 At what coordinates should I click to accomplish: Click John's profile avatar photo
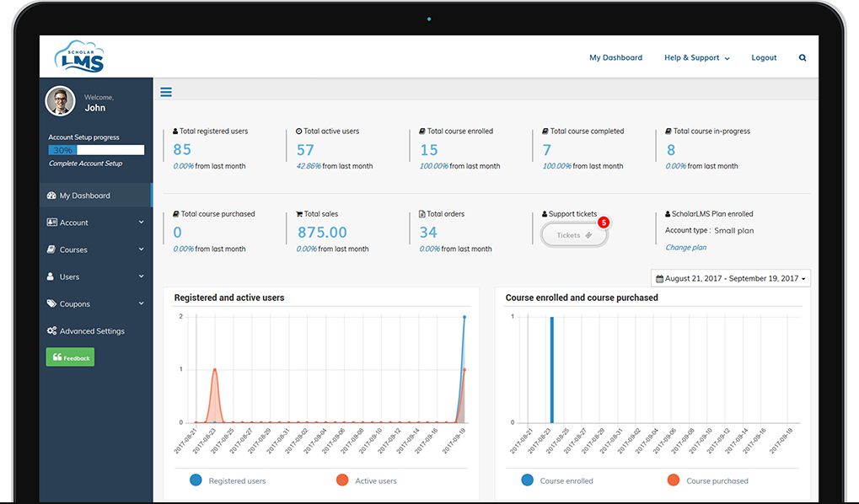[59, 100]
